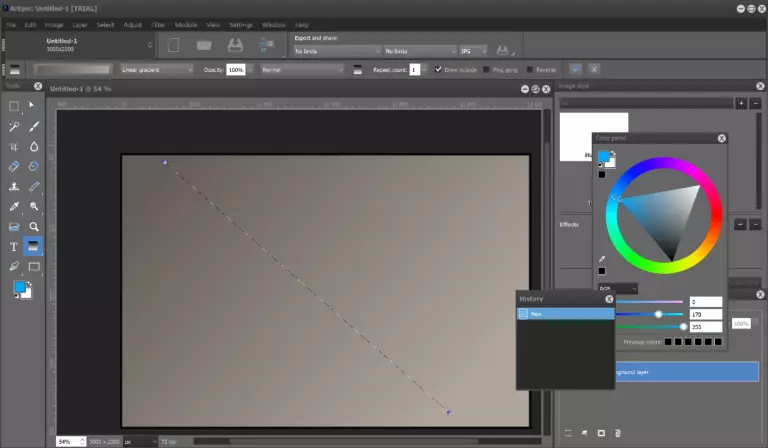Image resolution: width=768 pixels, height=448 pixels.
Task: Open JPG format dropdown
Action: 473,51
